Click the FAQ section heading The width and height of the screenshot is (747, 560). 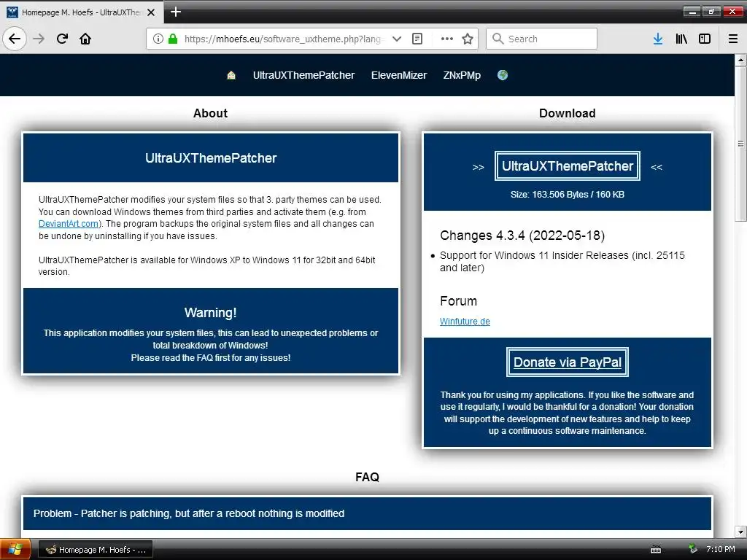click(x=368, y=477)
